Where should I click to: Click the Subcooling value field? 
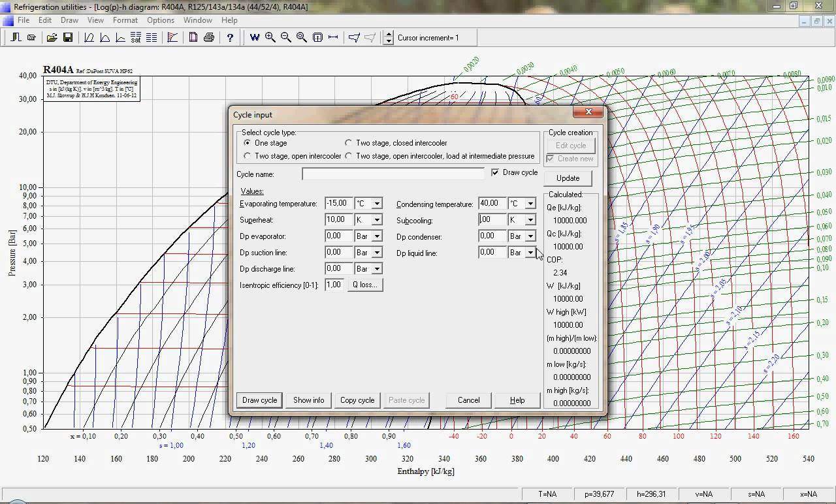click(x=492, y=220)
